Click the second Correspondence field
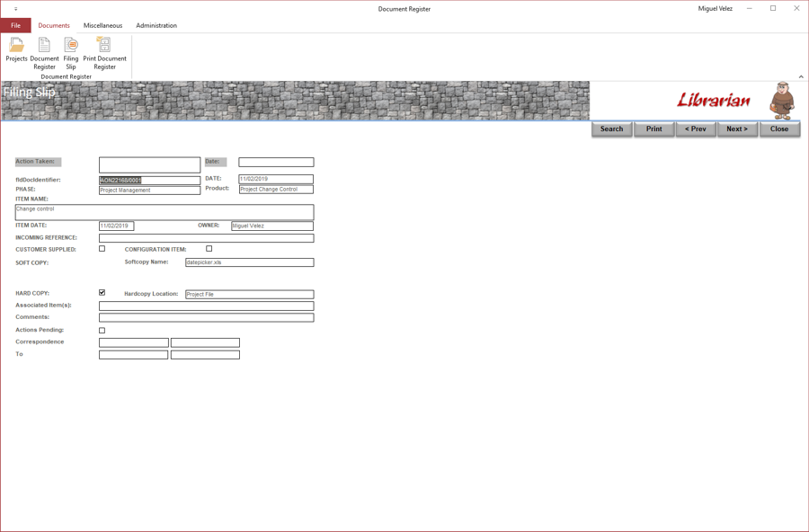The height and width of the screenshot is (532, 809). point(205,342)
